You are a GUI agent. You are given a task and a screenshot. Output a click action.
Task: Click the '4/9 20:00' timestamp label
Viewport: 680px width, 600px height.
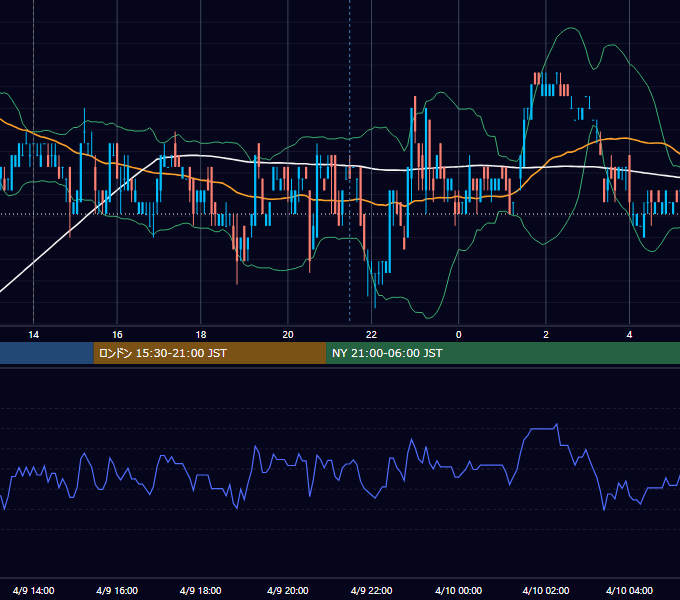pos(288,590)
